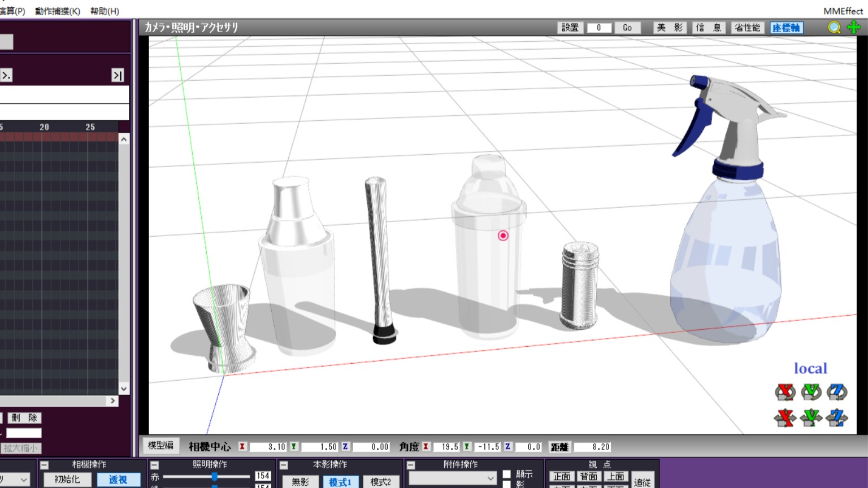The height and width of the screenshot is (488, 868).
Task: Toggle the 座標軸 coordinate axis button
Action: 786,28
